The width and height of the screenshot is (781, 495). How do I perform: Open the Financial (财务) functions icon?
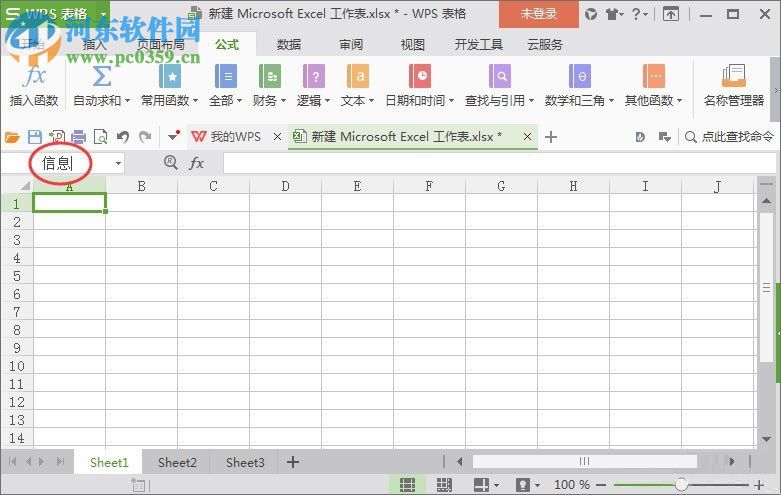coord(270,76)
